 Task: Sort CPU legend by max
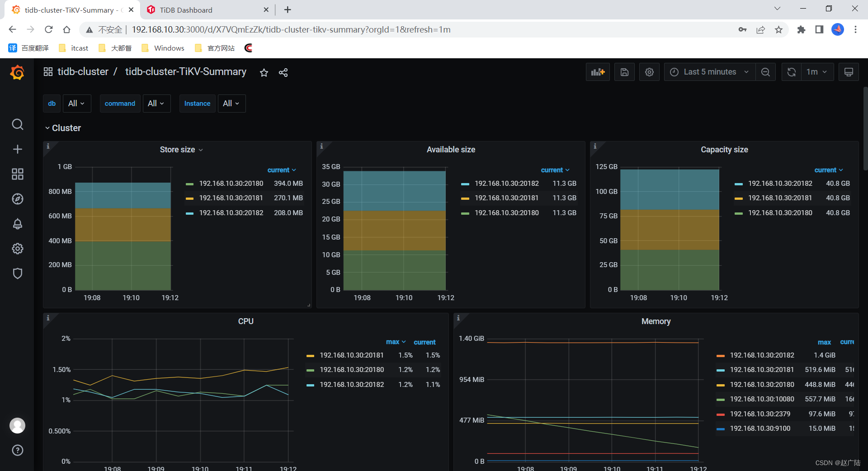[396, 342]
